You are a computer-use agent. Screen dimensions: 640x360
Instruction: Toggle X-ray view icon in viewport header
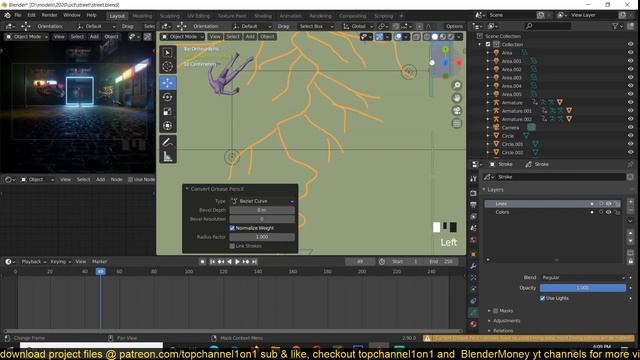(x=416, y=37)
